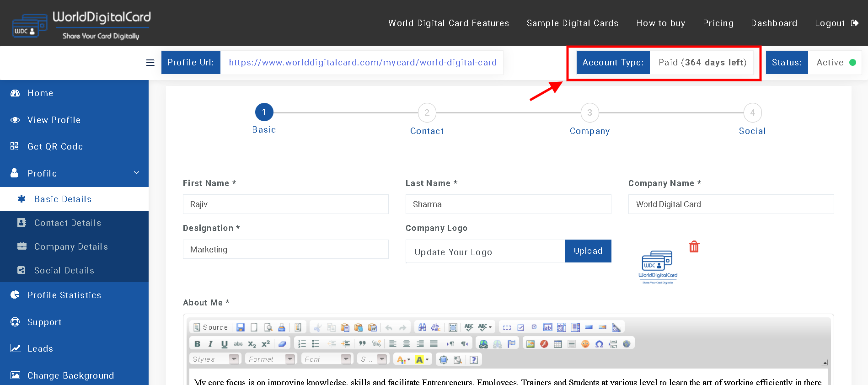Click Logout in the top navigation

[x=836, y=23]
